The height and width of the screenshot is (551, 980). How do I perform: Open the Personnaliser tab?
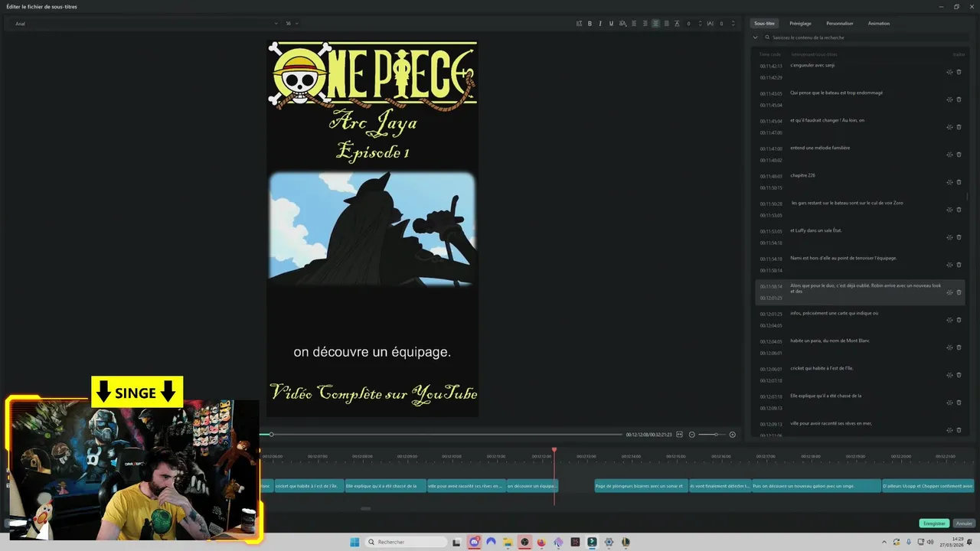(x=840, y=24)
